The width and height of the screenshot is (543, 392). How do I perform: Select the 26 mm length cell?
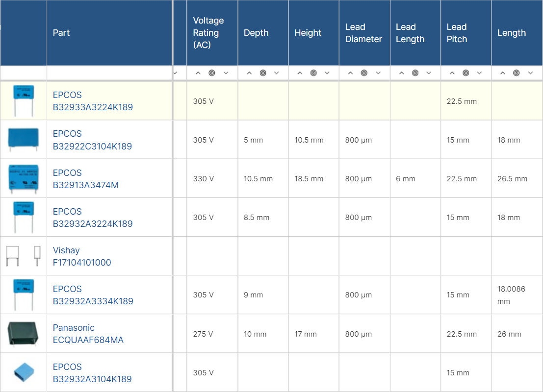(517, 334)
